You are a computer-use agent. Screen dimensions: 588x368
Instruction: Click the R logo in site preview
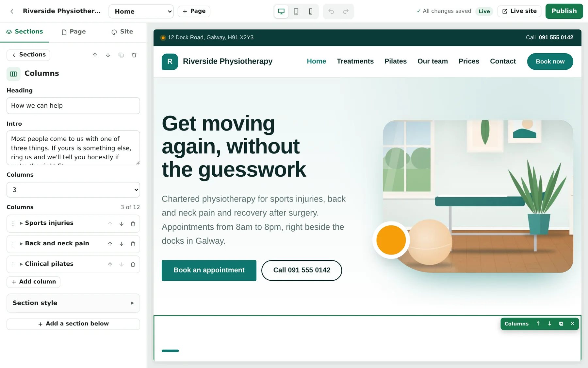(170, 61)
